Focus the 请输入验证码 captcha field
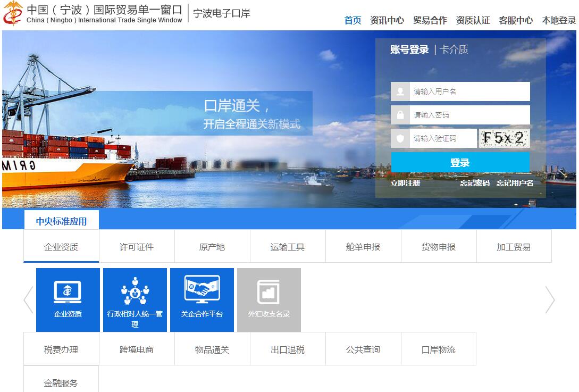579x392 pixels. [443, 138]
